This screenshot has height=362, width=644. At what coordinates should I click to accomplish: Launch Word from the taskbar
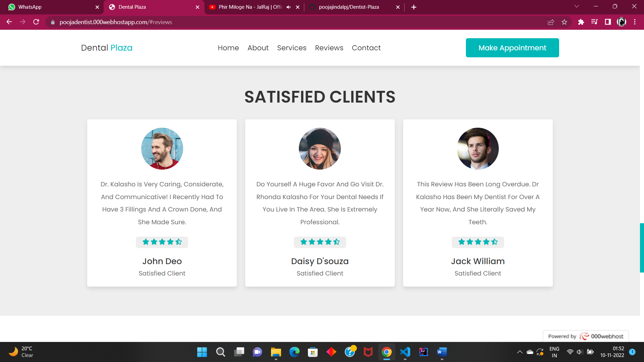[x=441, y=352]
